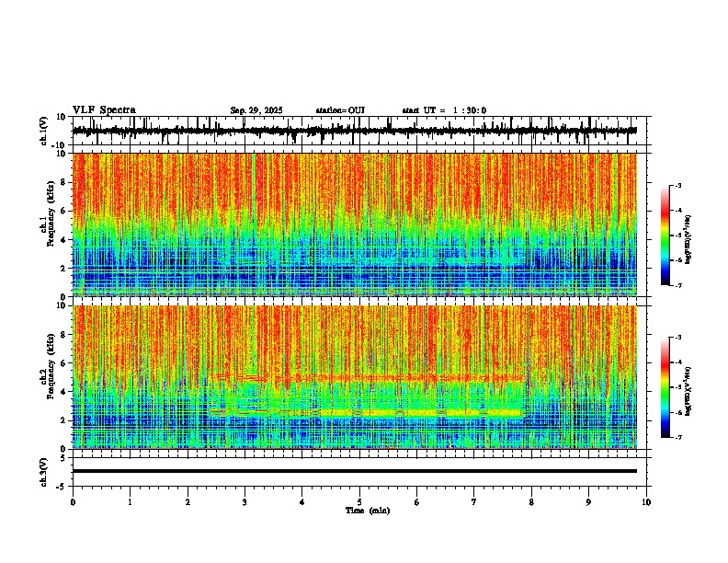Click the "6" kHz tick of ch.2 spectrogram
This screenshot has height=563, width=728.
63,363
